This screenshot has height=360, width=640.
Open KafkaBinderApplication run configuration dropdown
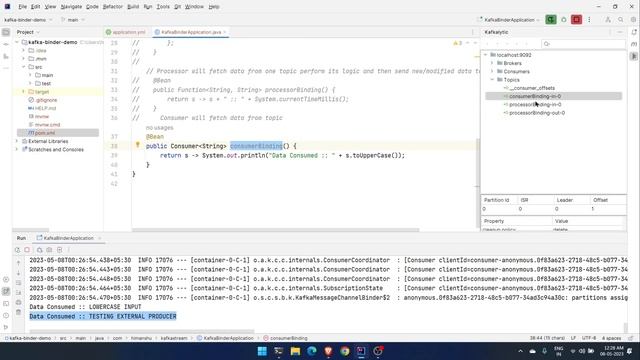coord(509,20)
